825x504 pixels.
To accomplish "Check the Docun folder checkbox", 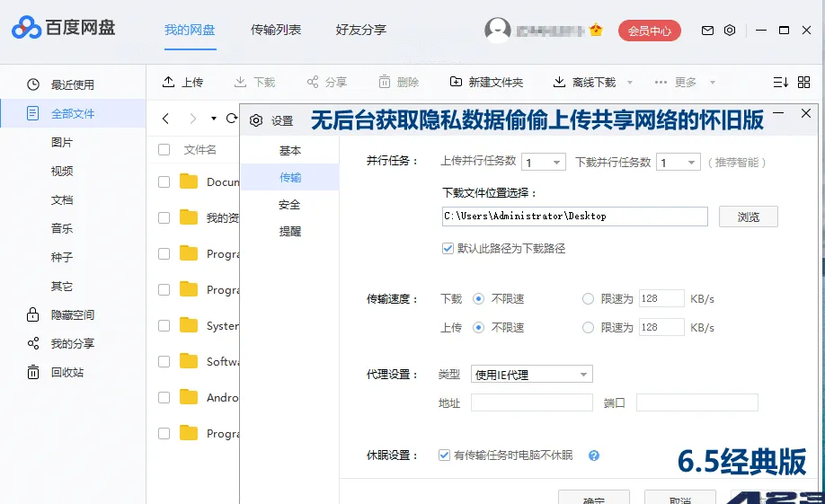I will [164, 182].
